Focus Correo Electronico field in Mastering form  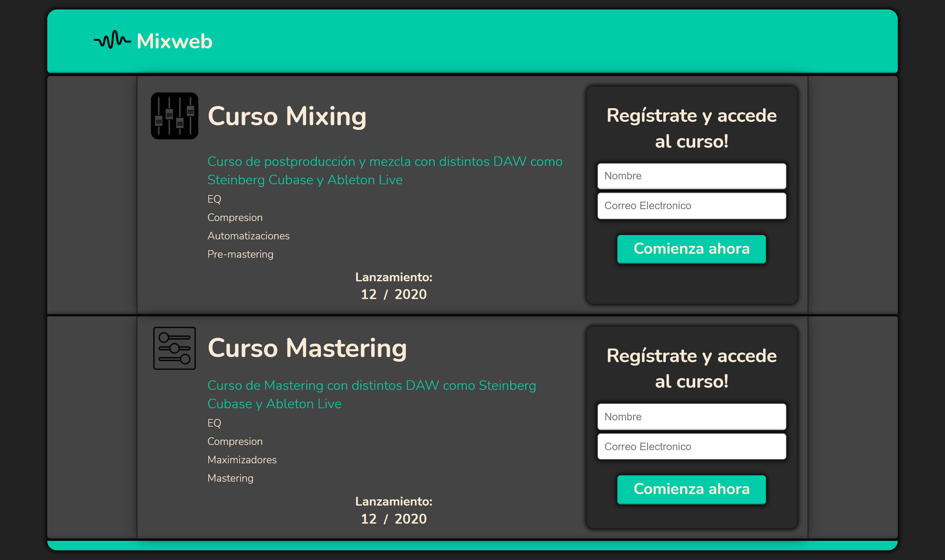point(692,447)
